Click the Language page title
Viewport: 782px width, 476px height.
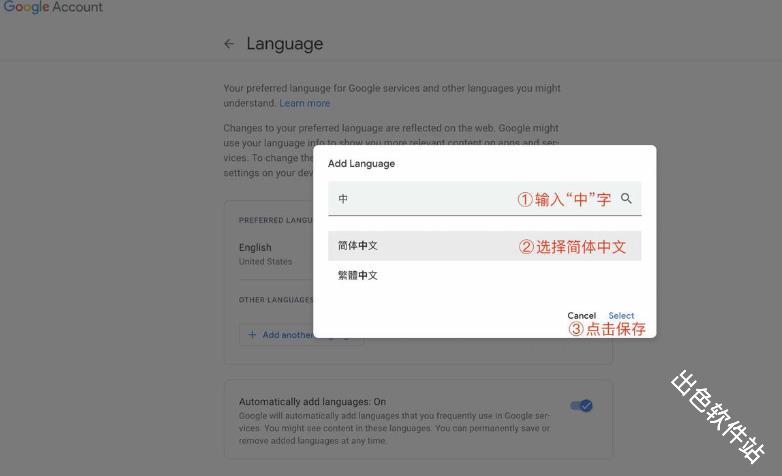pos(284,44)
